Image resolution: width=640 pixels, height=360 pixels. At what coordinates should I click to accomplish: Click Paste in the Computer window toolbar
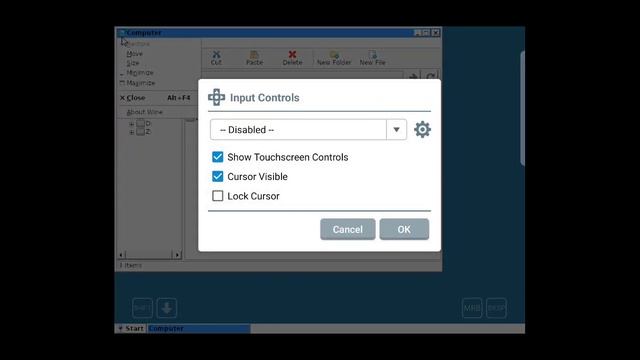coord(254,58)
